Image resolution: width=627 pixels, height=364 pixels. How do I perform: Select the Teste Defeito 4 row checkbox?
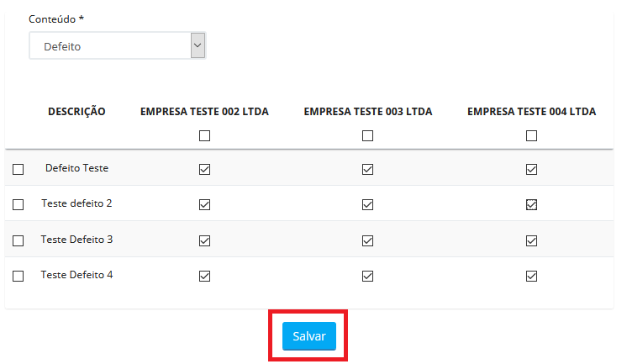click(18, 277)
